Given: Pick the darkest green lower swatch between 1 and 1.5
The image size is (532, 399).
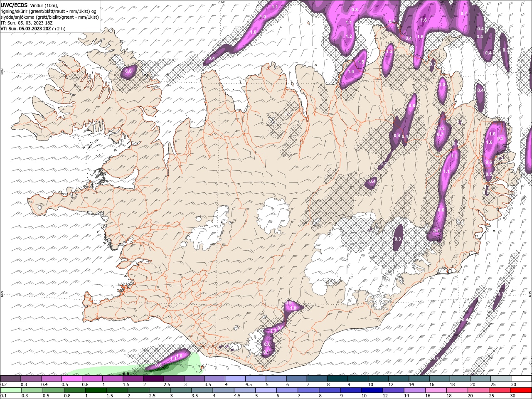Looking at the screenshot, I should (x=96, y=390).
